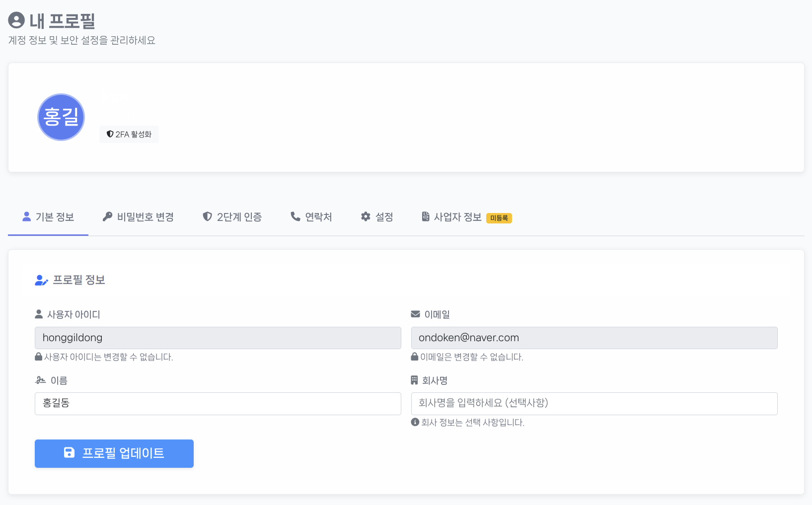Screen dimensions: 812x505
Task: Click the 이름 input field containing 홍길동
Action: (x=218, y=404)
